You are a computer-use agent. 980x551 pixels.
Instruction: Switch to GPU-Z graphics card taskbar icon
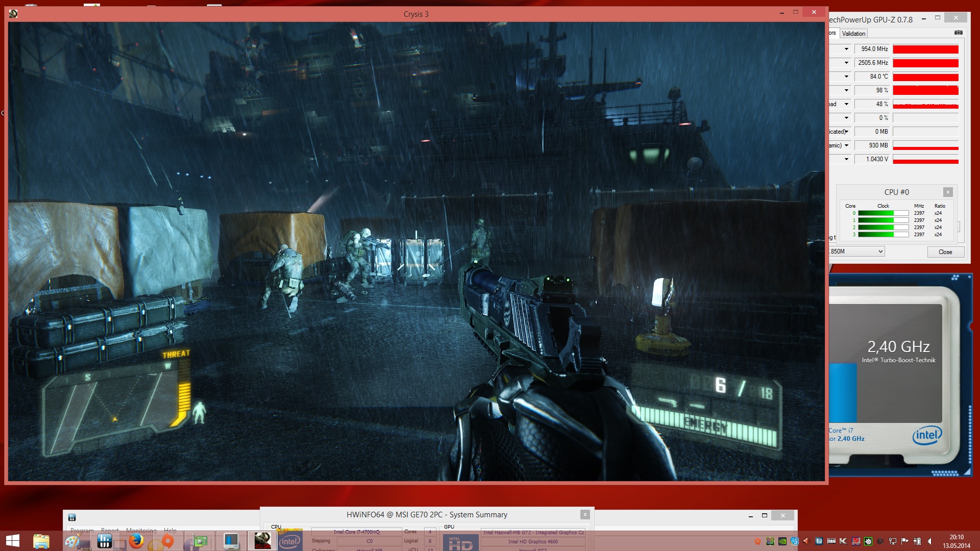pyautogui.click(x=200, y=541)
